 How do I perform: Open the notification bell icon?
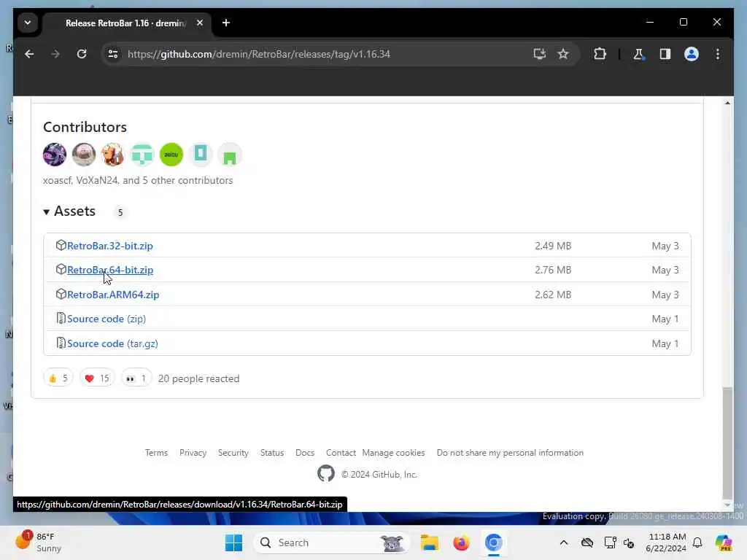[697, 542]
